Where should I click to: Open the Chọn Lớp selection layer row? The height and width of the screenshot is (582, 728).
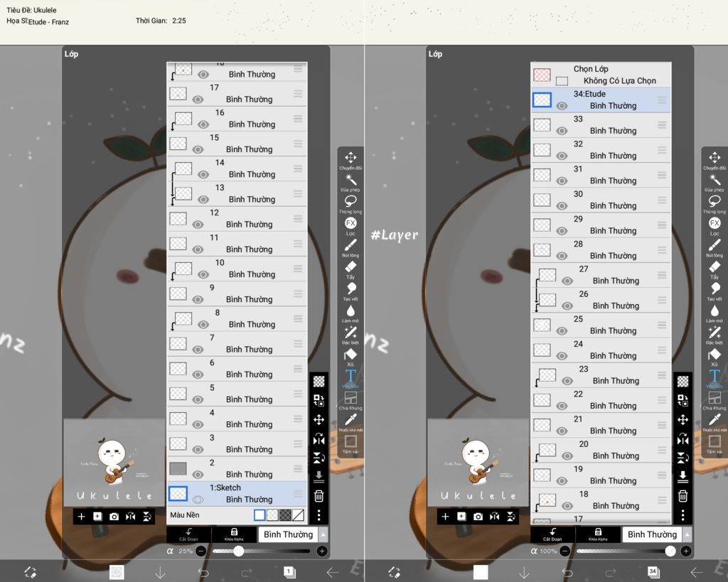[x=601, y=75]
